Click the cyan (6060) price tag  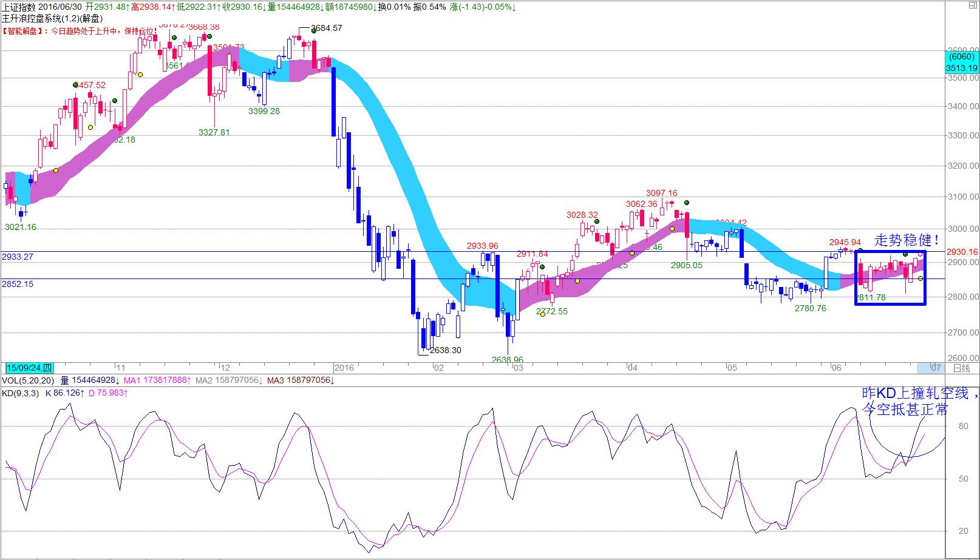[962, 57]
